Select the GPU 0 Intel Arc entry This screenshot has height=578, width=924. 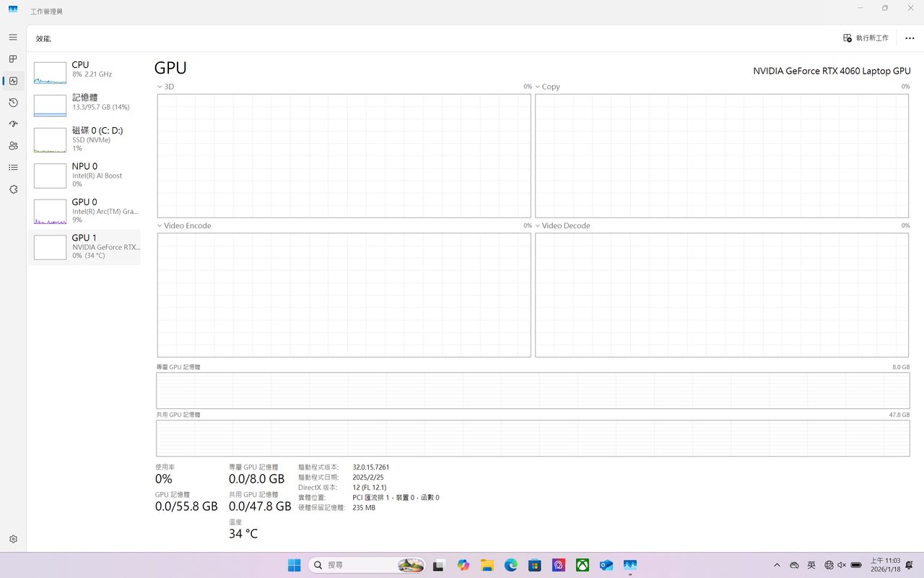click(x=84, y=211)
